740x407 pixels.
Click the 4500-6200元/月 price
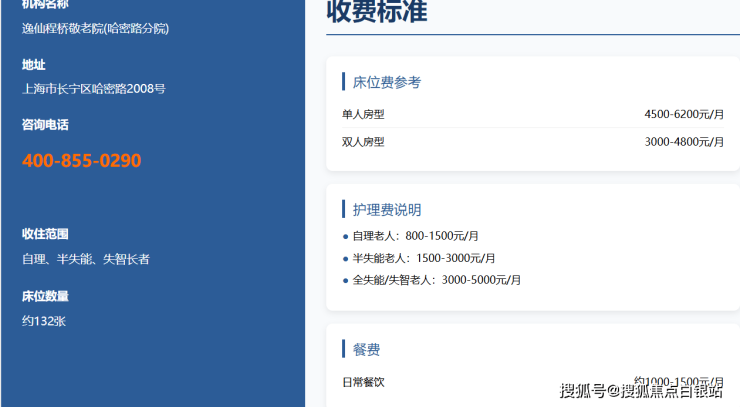[684, 114]
